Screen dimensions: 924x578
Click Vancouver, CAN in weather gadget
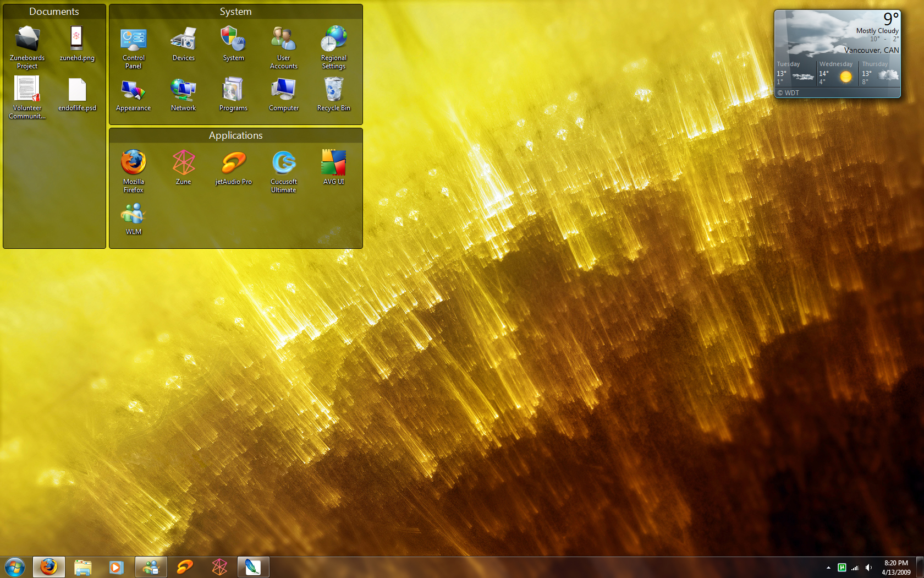(x=872, y=50)
